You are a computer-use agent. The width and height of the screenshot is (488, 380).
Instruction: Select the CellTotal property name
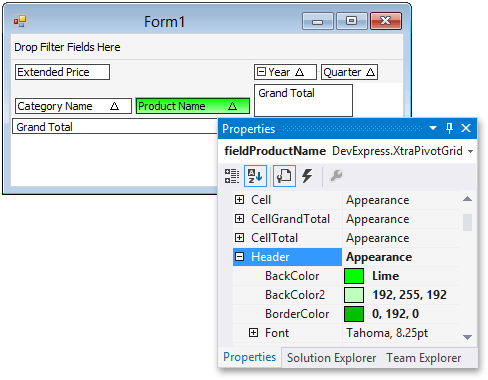(x=274, y=238)
